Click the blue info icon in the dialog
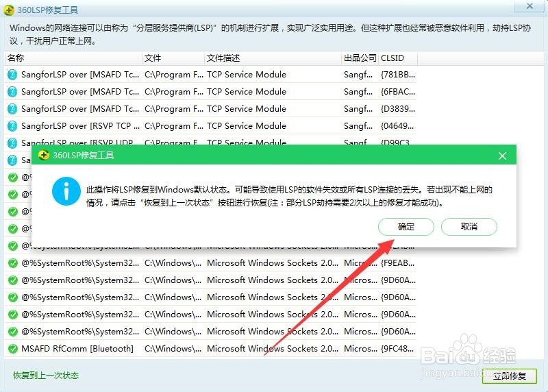The height and width of the screenshot is (392, 548). point(66,191)
